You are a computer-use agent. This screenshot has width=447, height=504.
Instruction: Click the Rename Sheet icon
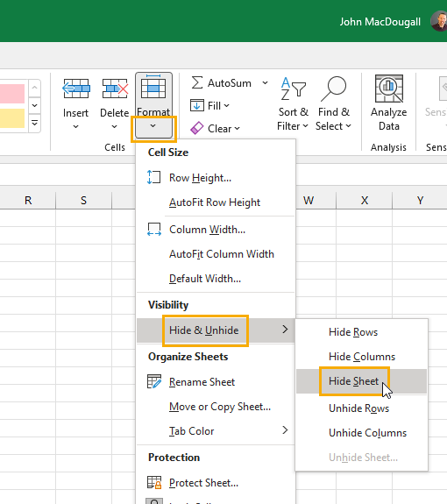154,381
